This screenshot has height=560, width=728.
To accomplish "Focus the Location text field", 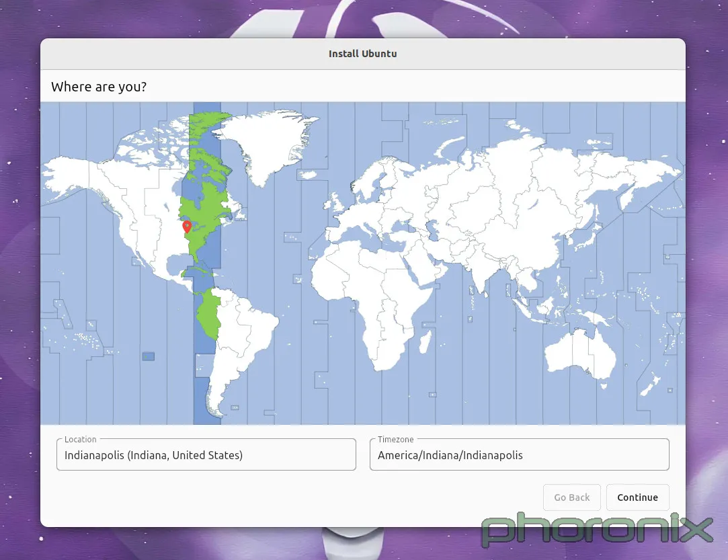I will pyautogui.click(x=206, y=455).
